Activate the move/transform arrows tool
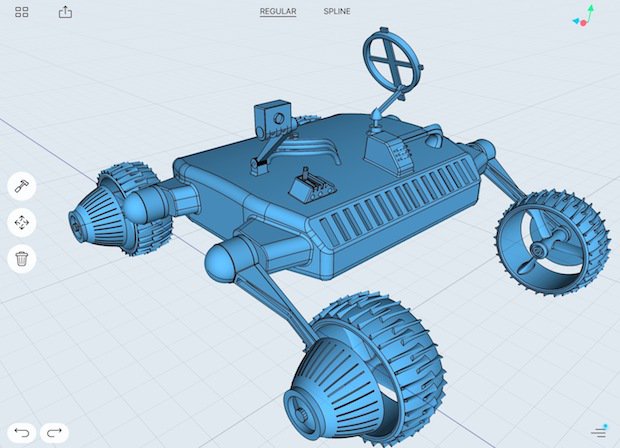This screenshot has height=448, width=620. click(22, 222)
